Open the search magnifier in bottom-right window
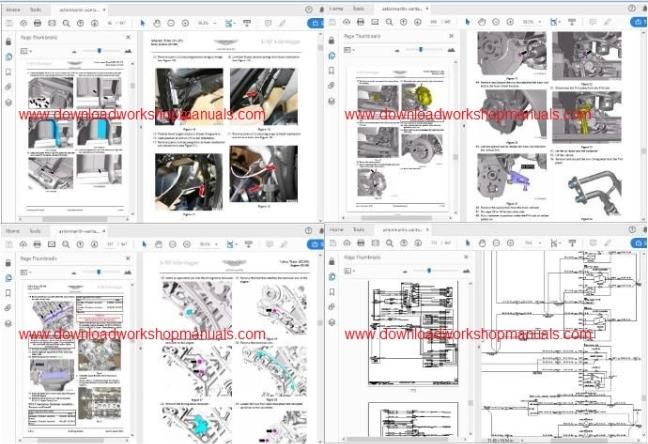 tap(389, 243)
